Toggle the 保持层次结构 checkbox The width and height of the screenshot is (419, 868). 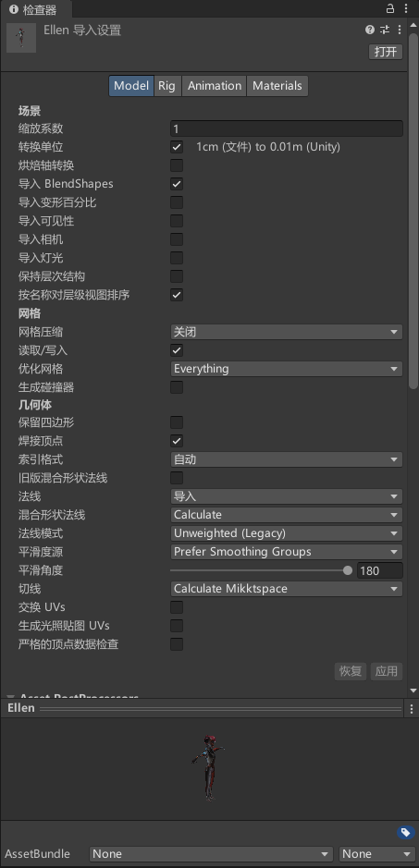177,276
